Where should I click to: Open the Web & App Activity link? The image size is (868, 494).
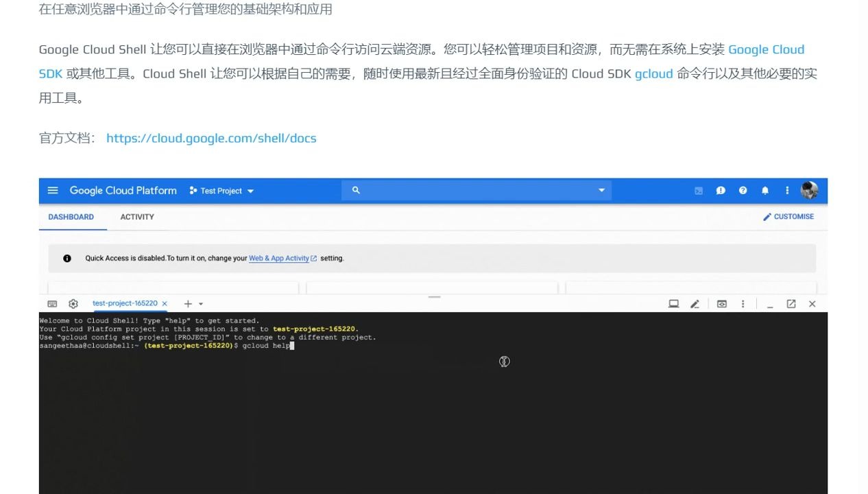coord(282,259)
